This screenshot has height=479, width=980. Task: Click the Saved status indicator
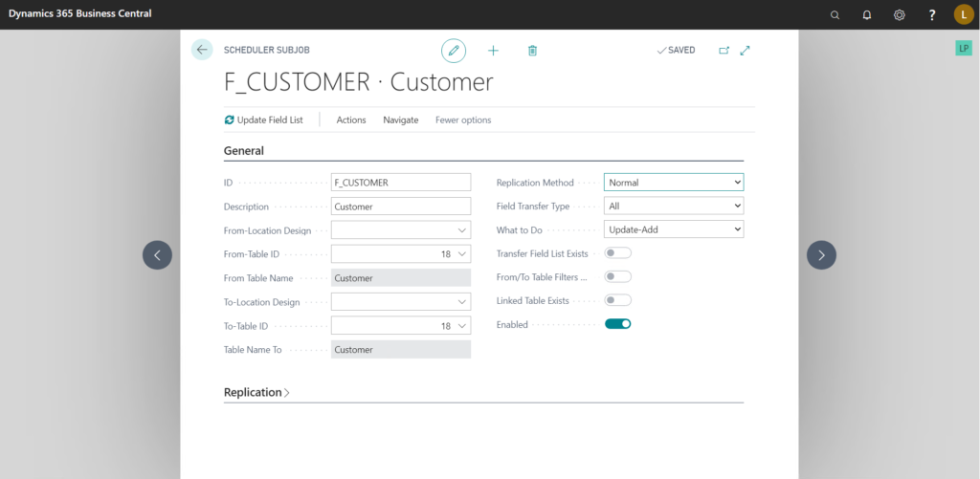[x=676, y=50]
